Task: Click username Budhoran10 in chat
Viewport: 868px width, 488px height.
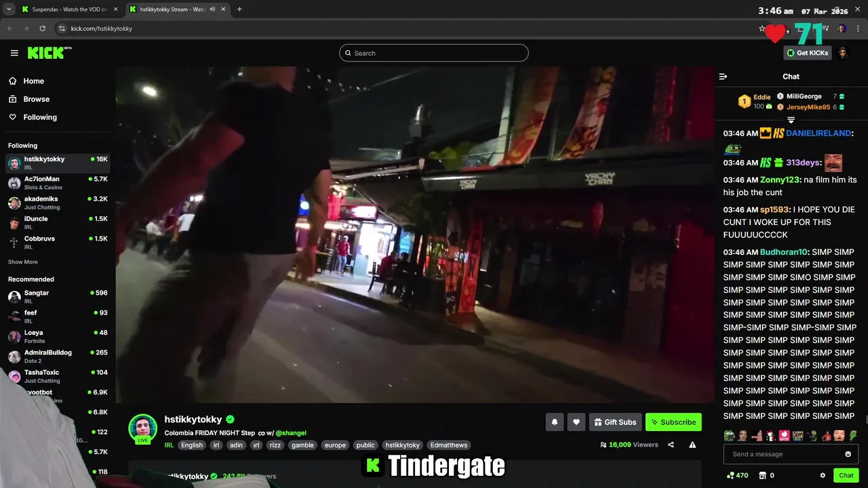Action: (784, 252)
